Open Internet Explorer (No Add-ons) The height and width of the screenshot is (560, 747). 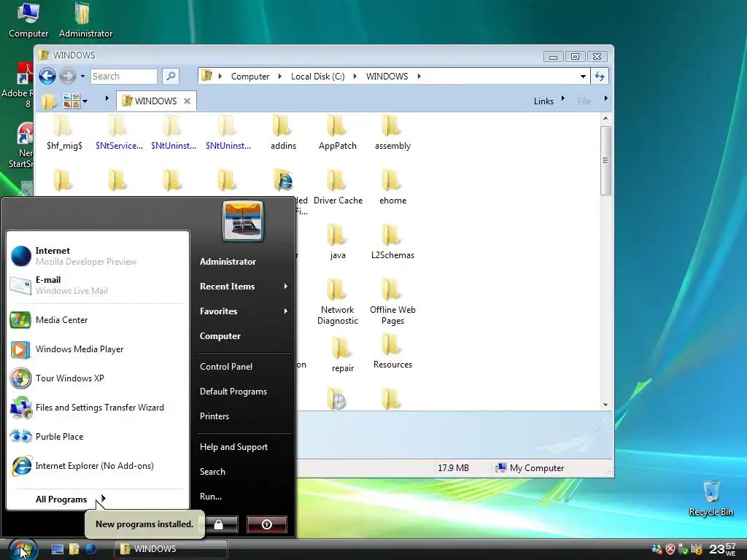(98, 466)
